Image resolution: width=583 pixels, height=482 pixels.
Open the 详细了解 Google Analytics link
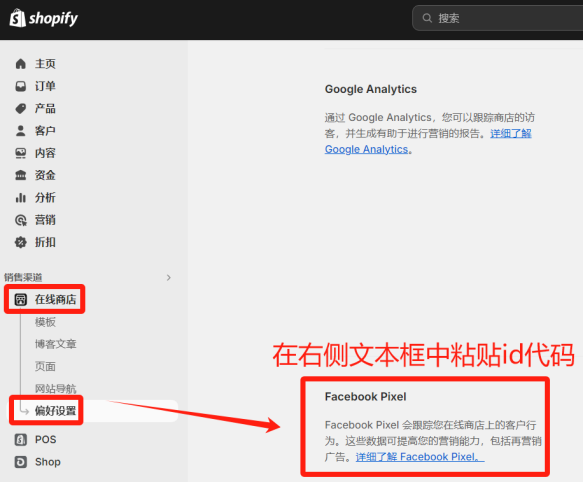[428, 141]
